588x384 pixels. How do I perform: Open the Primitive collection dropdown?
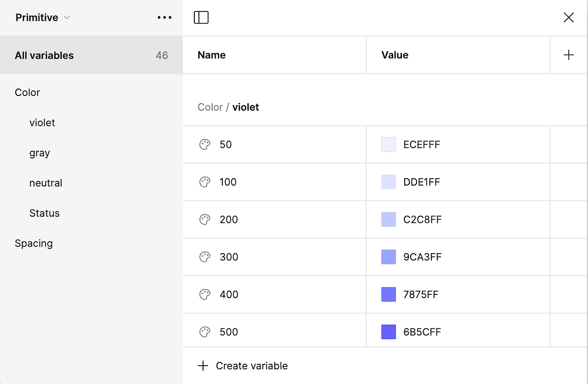click(42, 17)
